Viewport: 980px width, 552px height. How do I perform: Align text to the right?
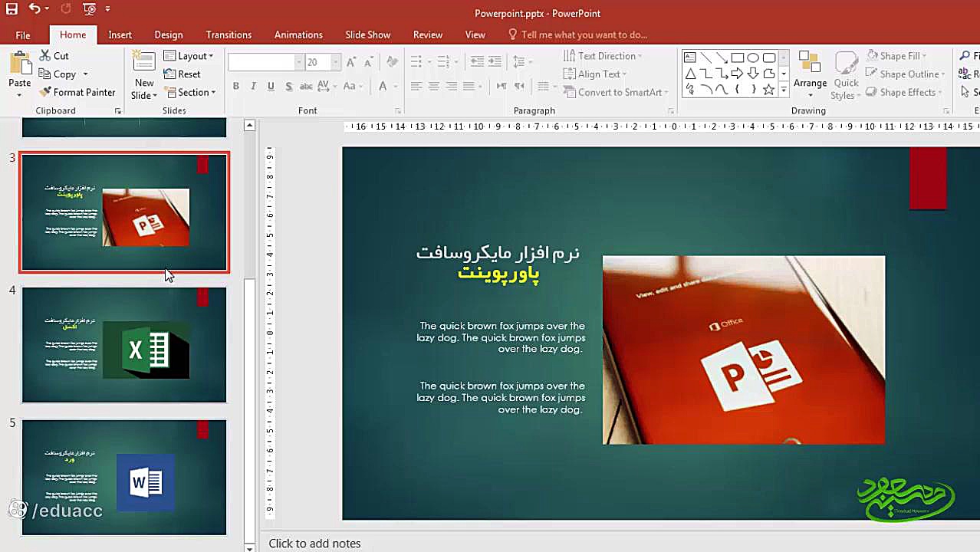pos(452,86)
